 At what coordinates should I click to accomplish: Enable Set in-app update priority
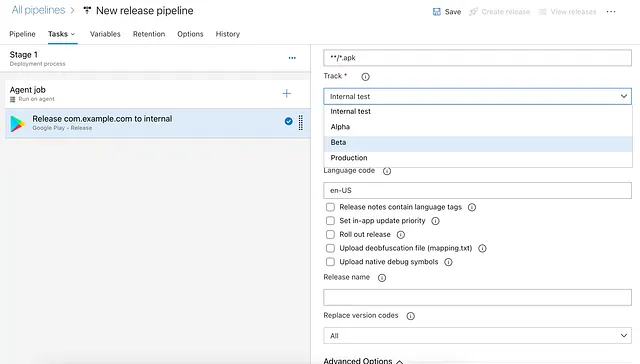(330, 221)
